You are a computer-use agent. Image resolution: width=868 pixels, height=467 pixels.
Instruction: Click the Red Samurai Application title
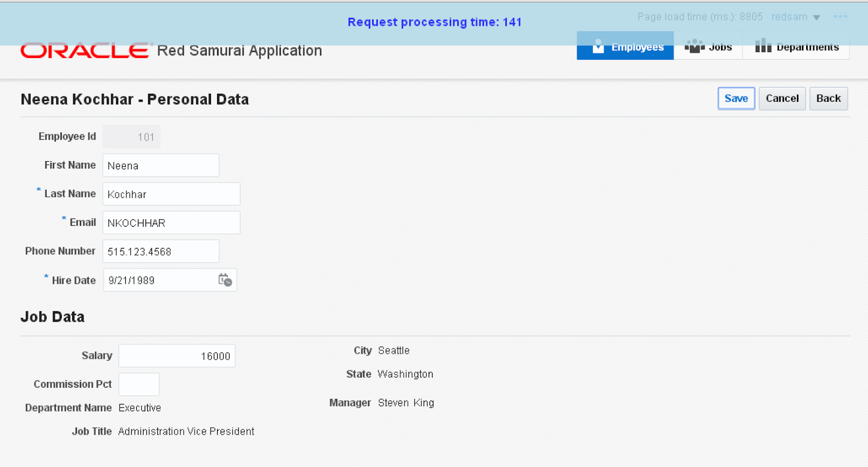point(239,50)
